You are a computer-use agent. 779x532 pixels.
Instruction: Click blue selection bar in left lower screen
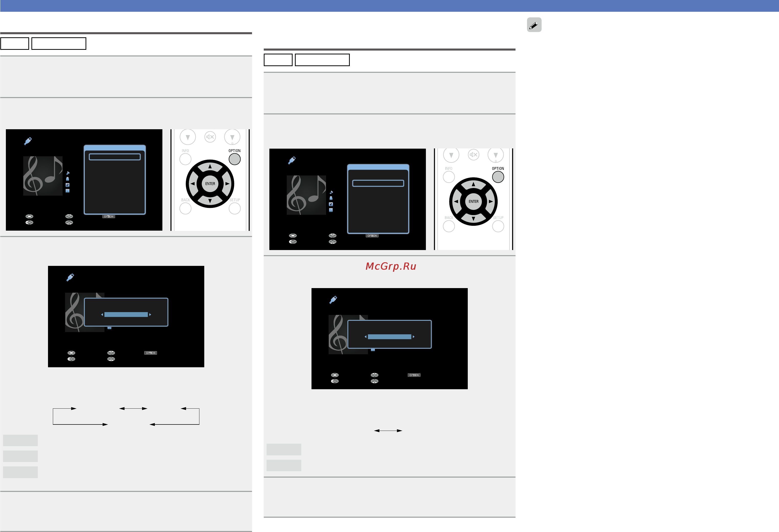(126, 315)
